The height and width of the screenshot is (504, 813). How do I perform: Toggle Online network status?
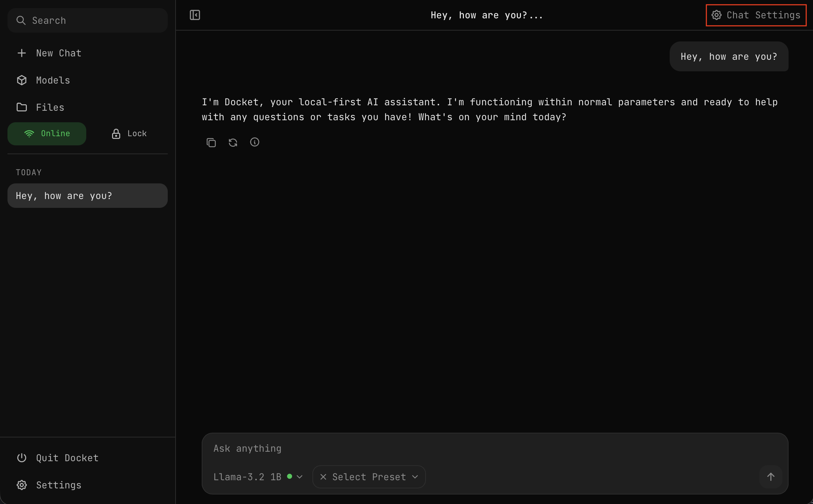point(47,133)
